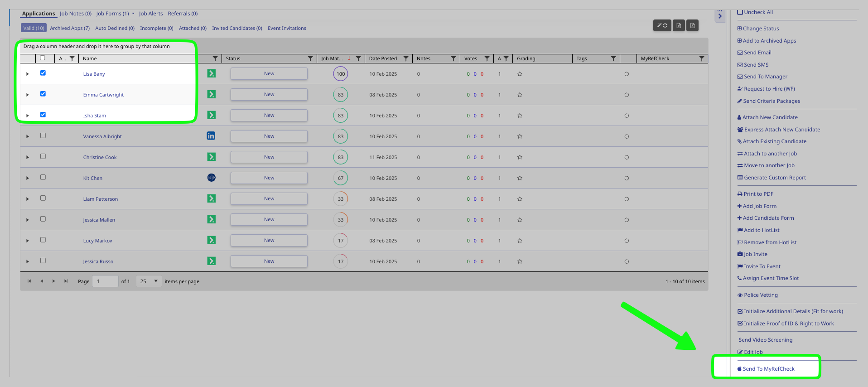This screenshot has height=387, width=868.
Task: Open the Job Forms (1) dropdown
Action: coord(115,14)
